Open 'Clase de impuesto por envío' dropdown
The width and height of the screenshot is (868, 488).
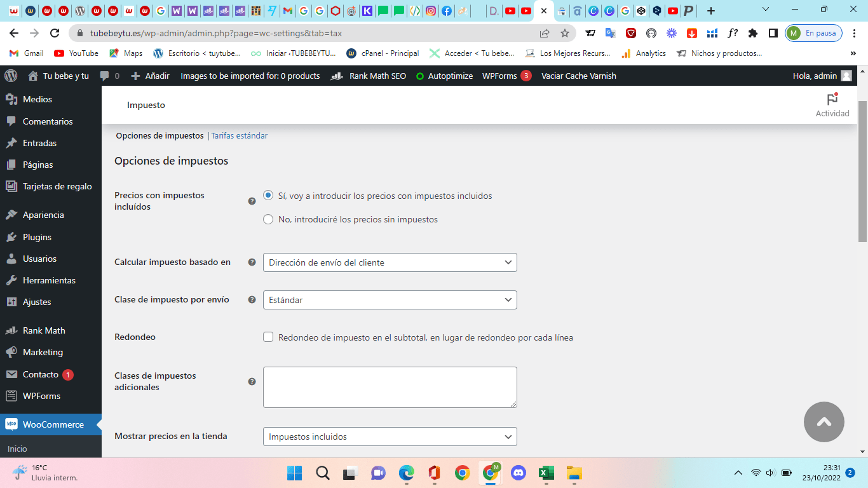point(390,300)
